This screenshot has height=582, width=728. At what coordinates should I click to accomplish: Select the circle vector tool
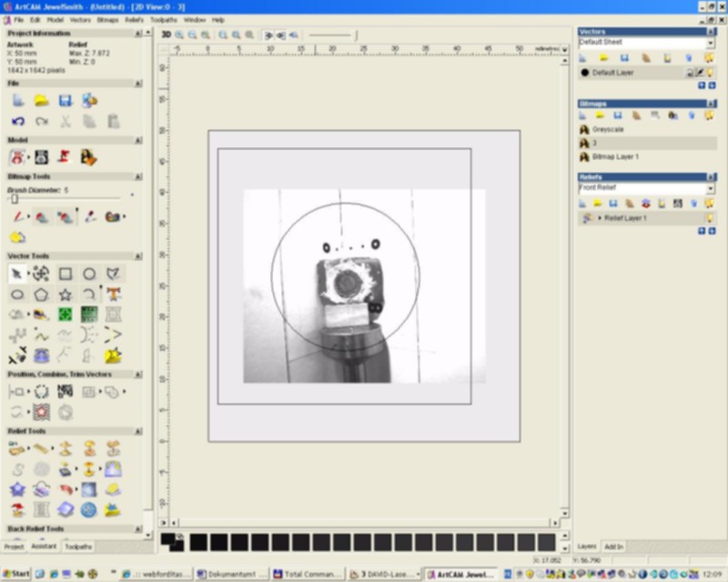(x=89, y=274)
